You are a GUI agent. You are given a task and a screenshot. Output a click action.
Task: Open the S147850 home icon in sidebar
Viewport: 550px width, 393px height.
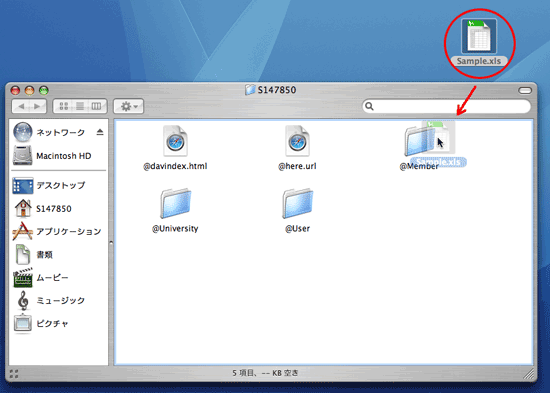coord(23,208)
